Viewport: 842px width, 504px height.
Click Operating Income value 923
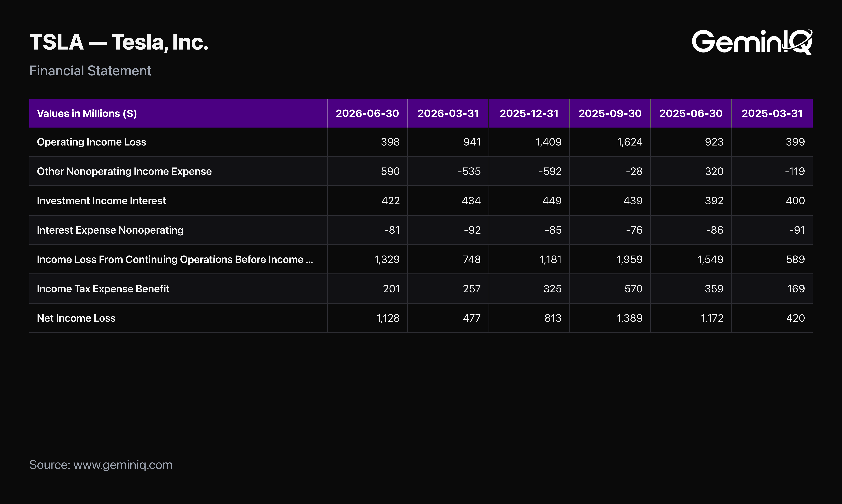tap(714, 142)
